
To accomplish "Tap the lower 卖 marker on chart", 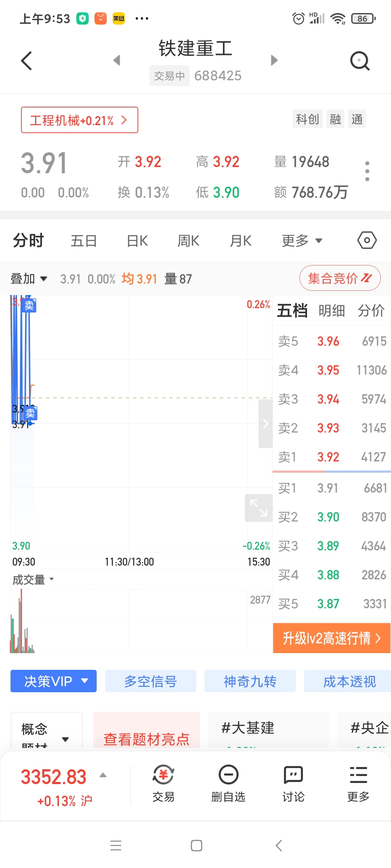I will [x=30, y=413].
